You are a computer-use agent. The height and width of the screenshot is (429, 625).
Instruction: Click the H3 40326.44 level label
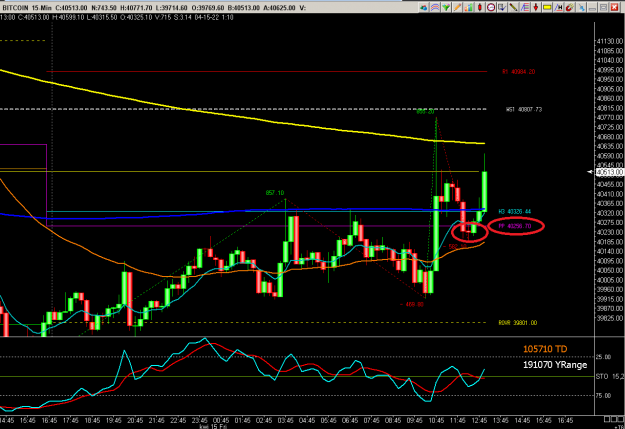(515, 212)
